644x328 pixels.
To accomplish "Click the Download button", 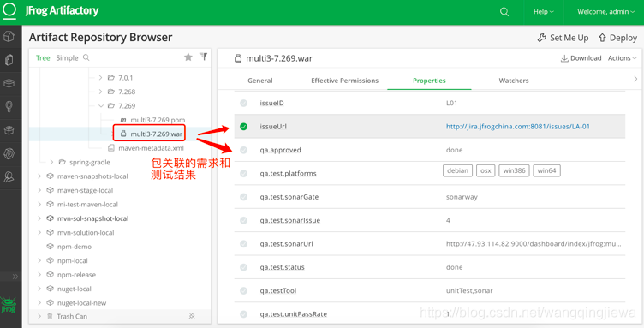I will 581,58.
